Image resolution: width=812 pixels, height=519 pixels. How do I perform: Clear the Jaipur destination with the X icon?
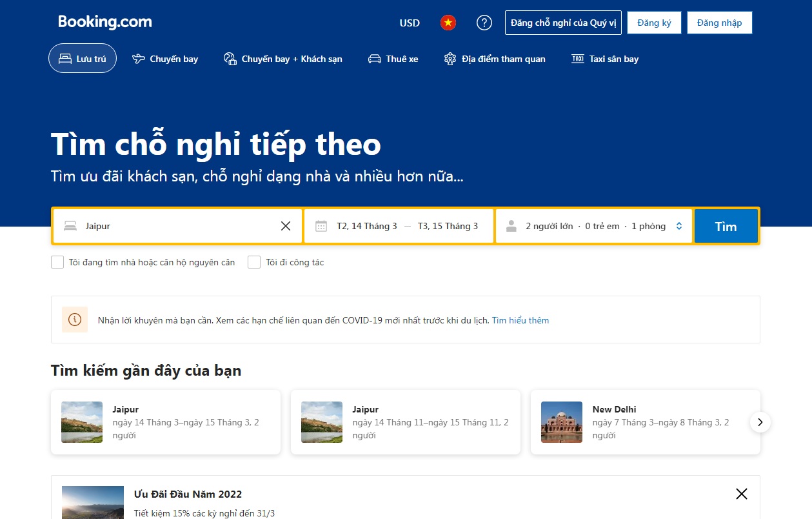coord(286,226)
